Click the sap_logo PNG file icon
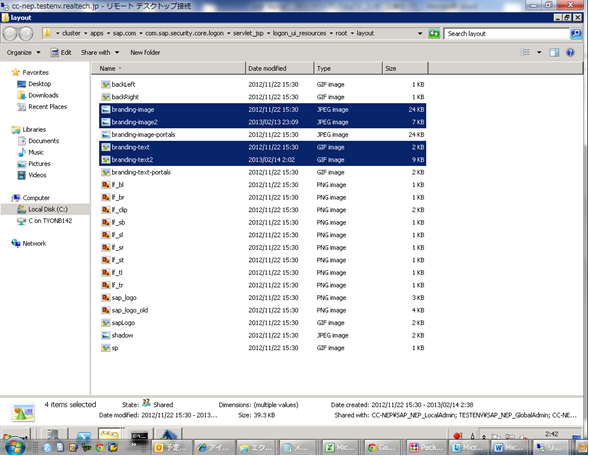The image size is (589, 456). tap(106, 298)
